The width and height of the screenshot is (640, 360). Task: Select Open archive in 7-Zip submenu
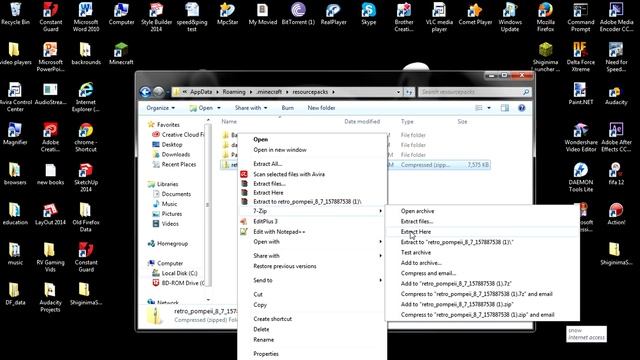click(482, 211)
